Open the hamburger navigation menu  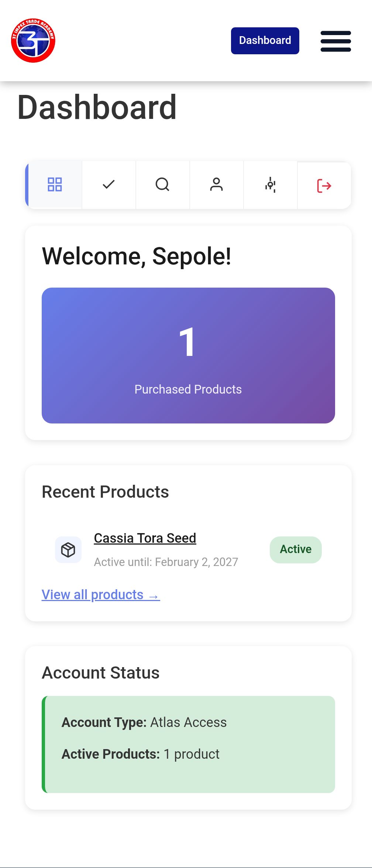coord(335,41)
